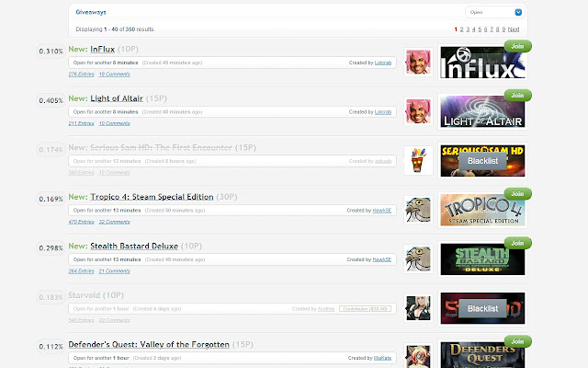View 21 Comments for Stealth Bastard Deluxe
588x368 pixels.
tap(114, 270)
